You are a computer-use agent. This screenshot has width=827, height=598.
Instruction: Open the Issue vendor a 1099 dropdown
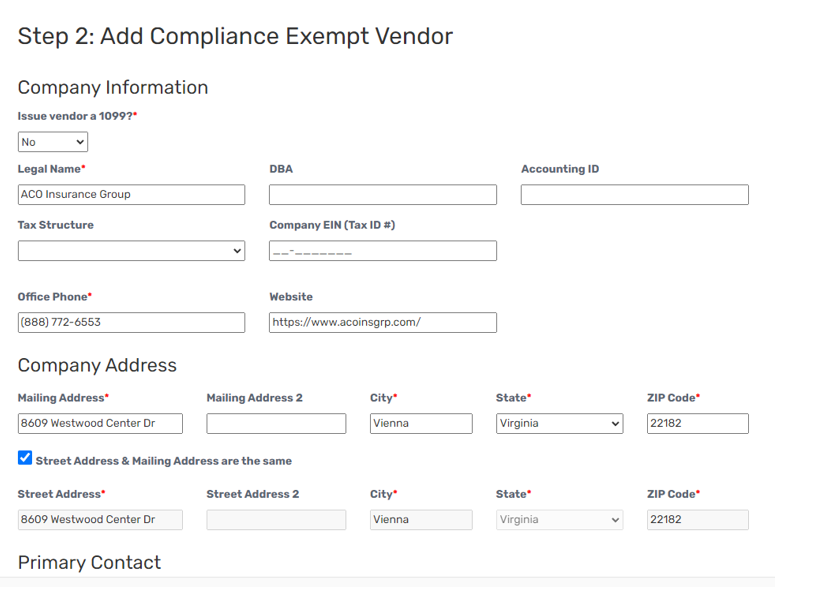pyautogui.click(x=53, y=142)
